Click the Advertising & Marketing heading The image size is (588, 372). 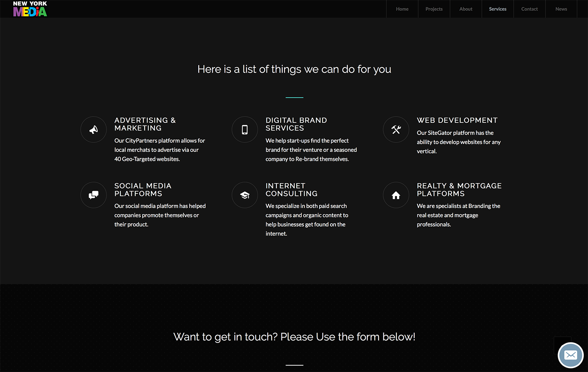145,124
